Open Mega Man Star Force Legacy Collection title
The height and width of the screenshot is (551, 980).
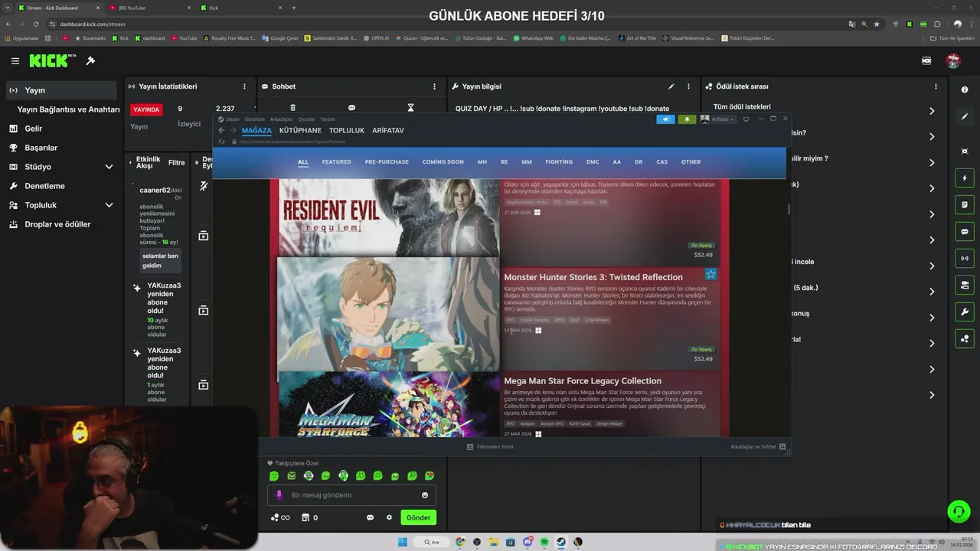(x=583, y=380)
